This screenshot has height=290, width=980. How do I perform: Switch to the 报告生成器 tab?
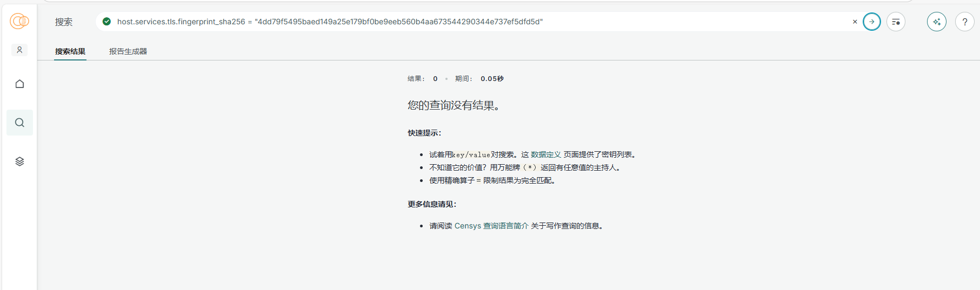click(x=128, y=51)
